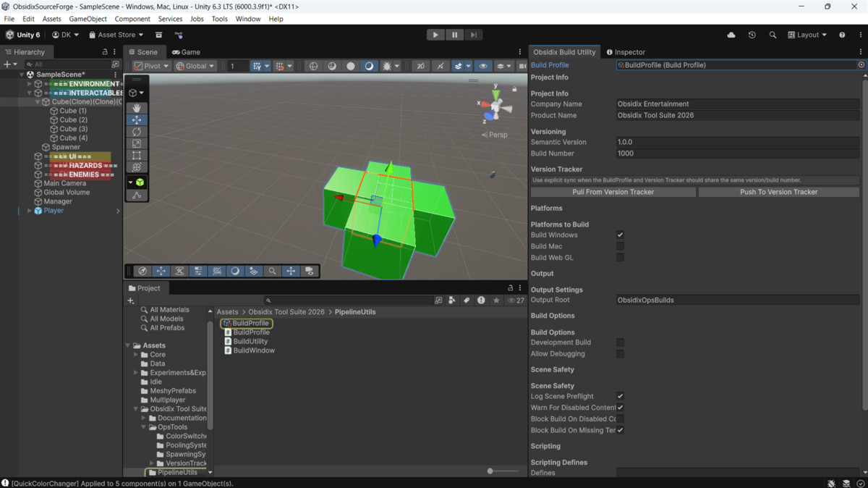Open the Asset Store dropdown
Viewport: 868px width, 488px height.
click(116, 35)
